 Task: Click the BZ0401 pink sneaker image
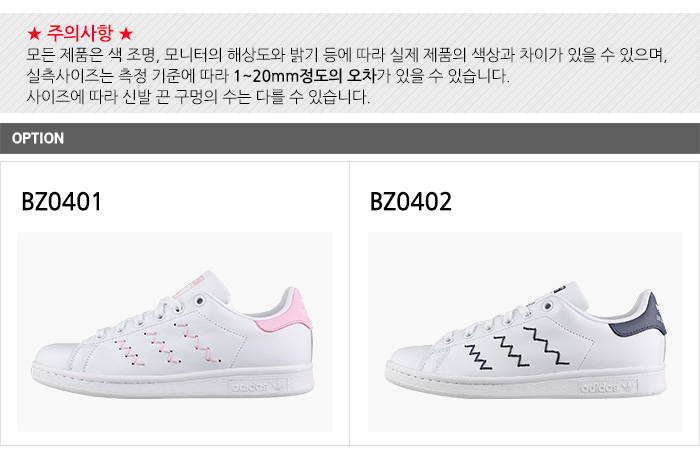click(x=174, y=331)
